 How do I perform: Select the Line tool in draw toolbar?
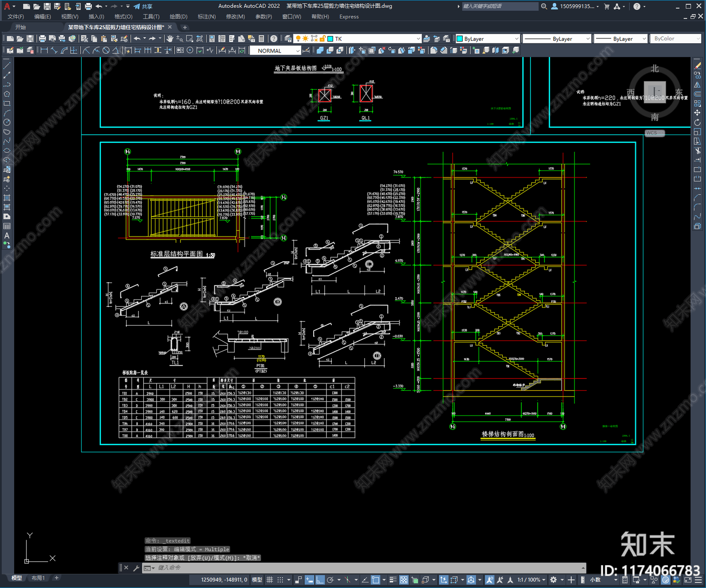7,65
